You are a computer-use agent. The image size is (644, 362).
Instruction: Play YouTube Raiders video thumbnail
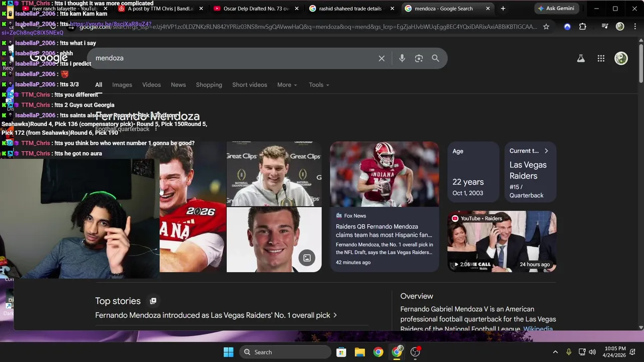[x=502, y=241]
